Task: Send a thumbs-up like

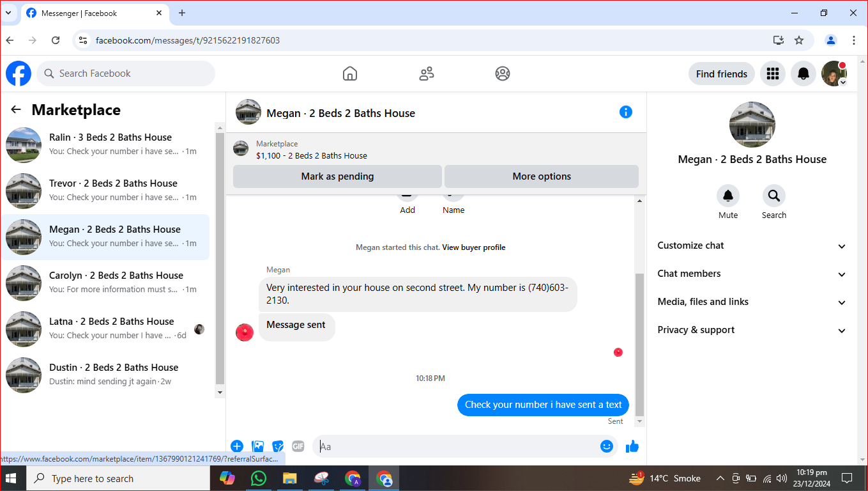Action: coord(632,446)
